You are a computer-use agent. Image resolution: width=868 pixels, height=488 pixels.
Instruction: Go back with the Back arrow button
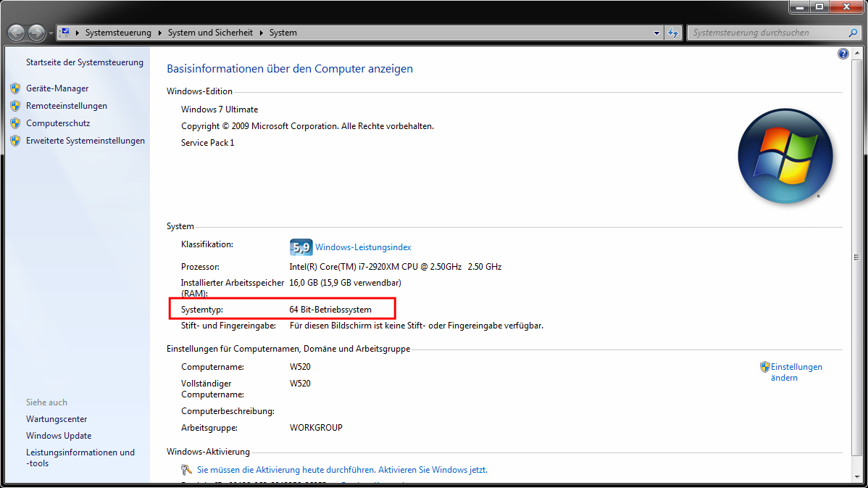[16, 33]
